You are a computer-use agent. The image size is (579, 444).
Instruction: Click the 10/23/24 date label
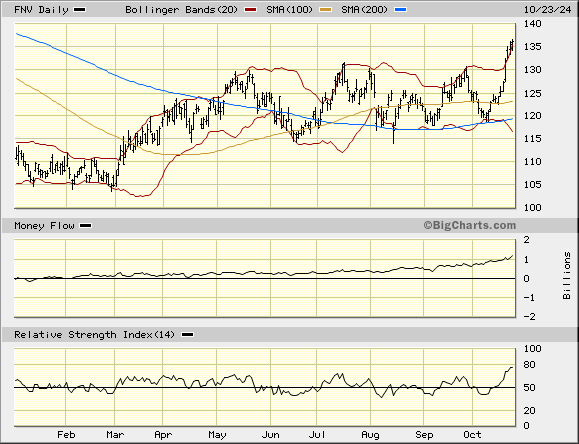(548, 10)
